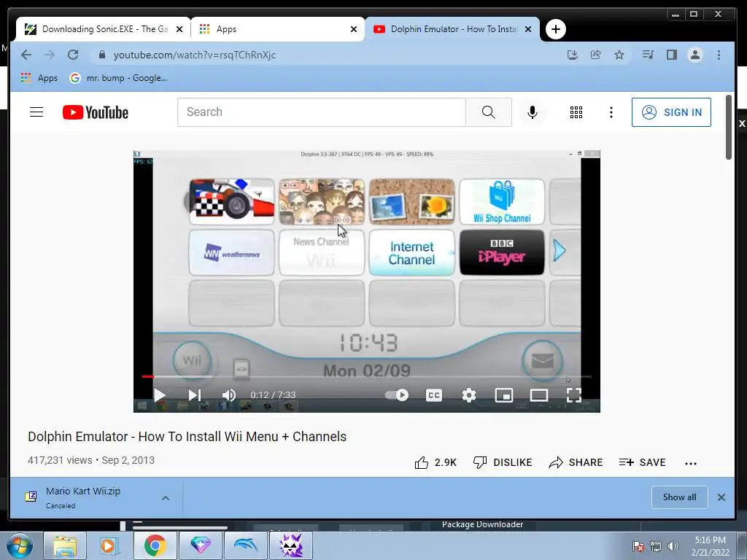This screenshot has width=747, height=560.
Task: Focus the YouTube search box
Action: [x=321, y=112]
